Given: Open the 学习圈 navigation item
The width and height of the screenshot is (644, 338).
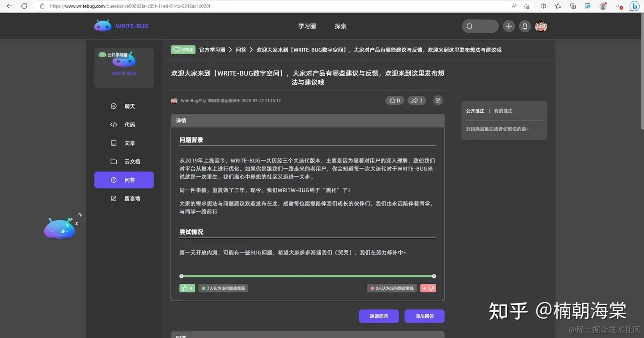Looking at the screenshot, I should coord(307,26).
